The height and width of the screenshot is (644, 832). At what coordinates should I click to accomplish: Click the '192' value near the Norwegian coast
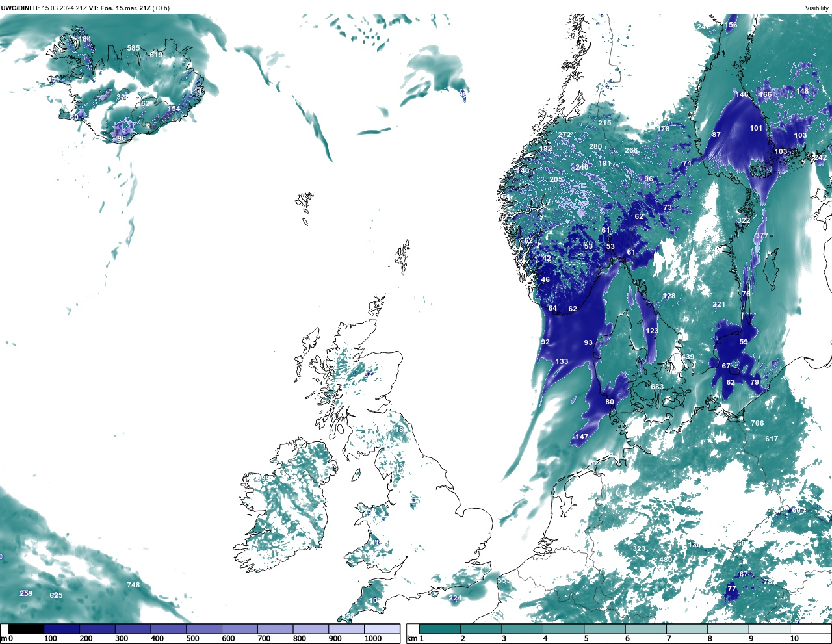click(x=545, y=148)
